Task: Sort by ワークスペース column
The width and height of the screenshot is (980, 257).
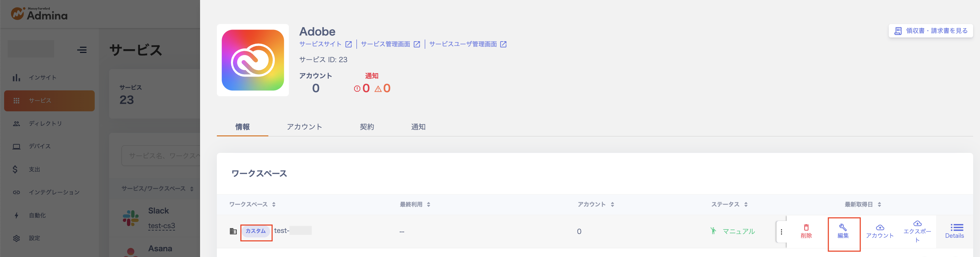Action: tap(273, 205)
